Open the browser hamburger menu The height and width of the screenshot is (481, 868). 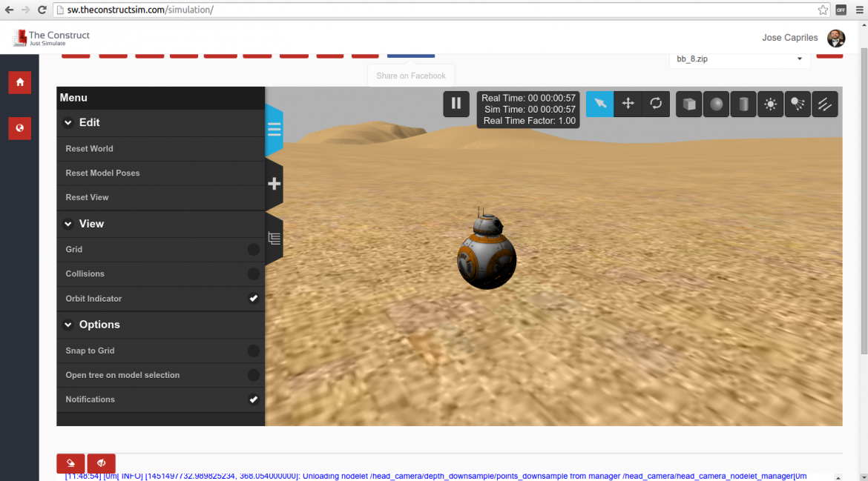tap(860, 10)
